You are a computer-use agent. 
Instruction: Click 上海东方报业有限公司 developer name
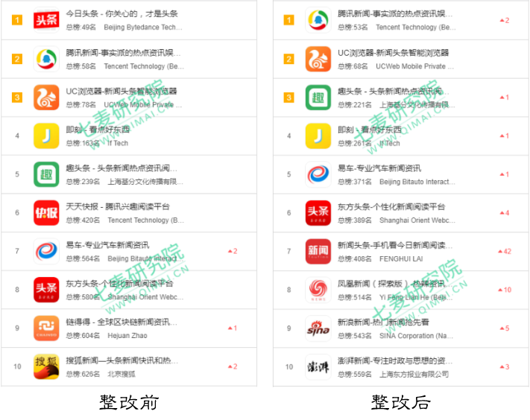pos(414,374)
